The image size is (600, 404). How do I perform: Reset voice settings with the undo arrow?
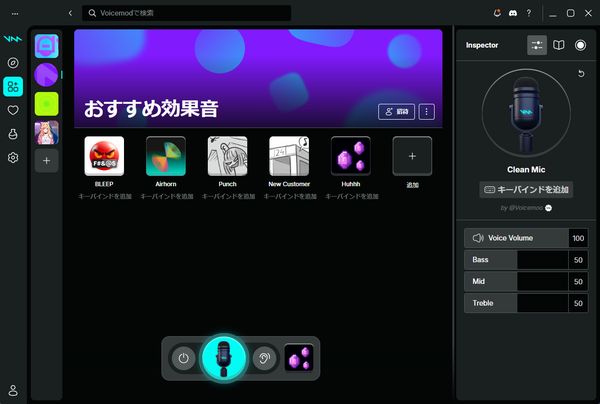pos(581,73)
